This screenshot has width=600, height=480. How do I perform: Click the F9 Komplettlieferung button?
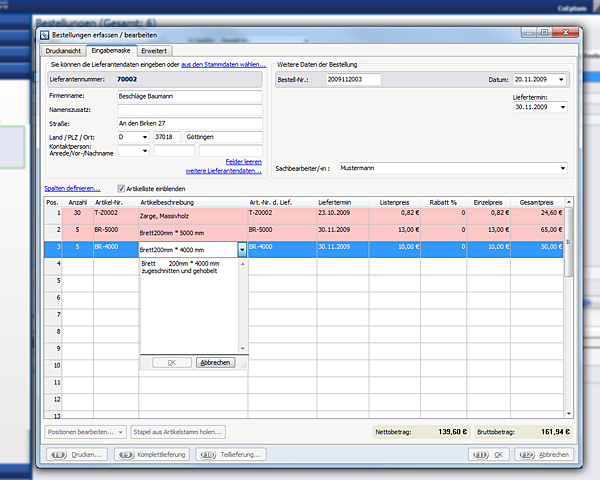(152, 455)
